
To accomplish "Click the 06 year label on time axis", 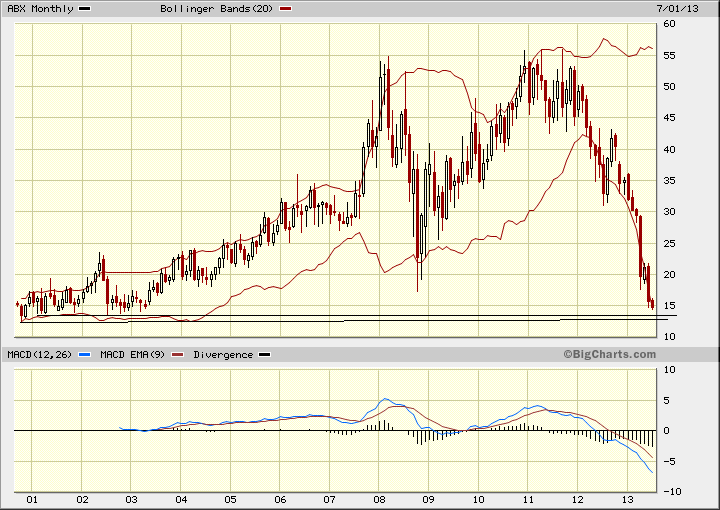I will [x=280, y=500].
